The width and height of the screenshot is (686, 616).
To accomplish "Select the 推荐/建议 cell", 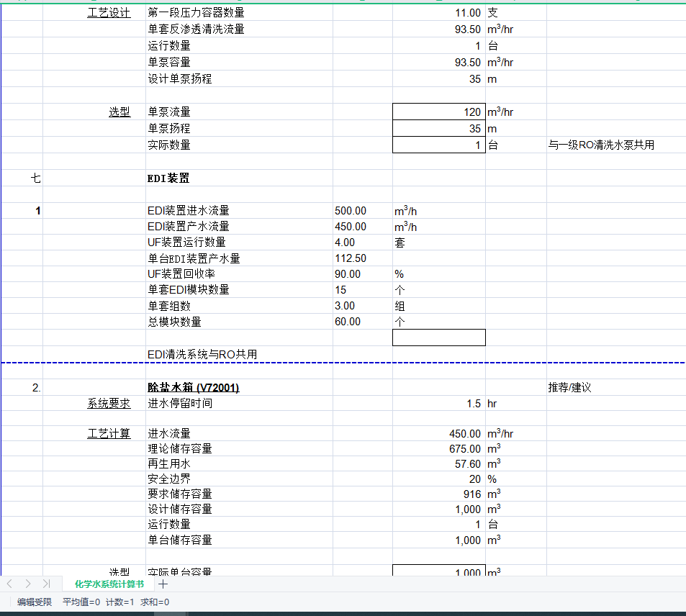I will point(616,387).
